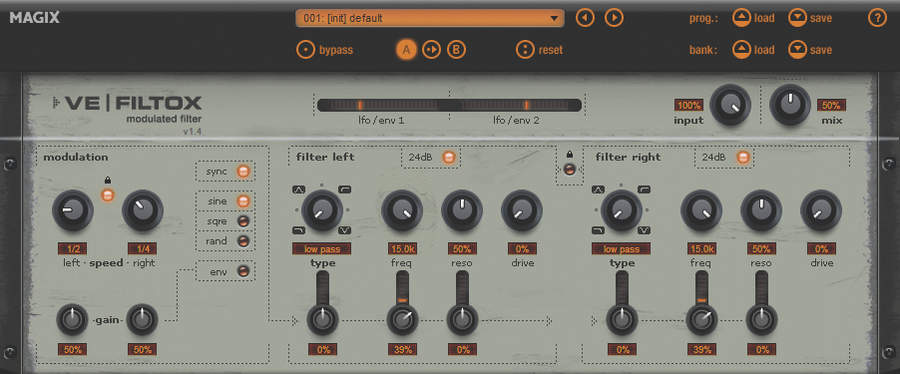Click the filter left type selector knob
Image resolution: width=900 pixels, height=374 pixels.
click(x=322, y=211)
